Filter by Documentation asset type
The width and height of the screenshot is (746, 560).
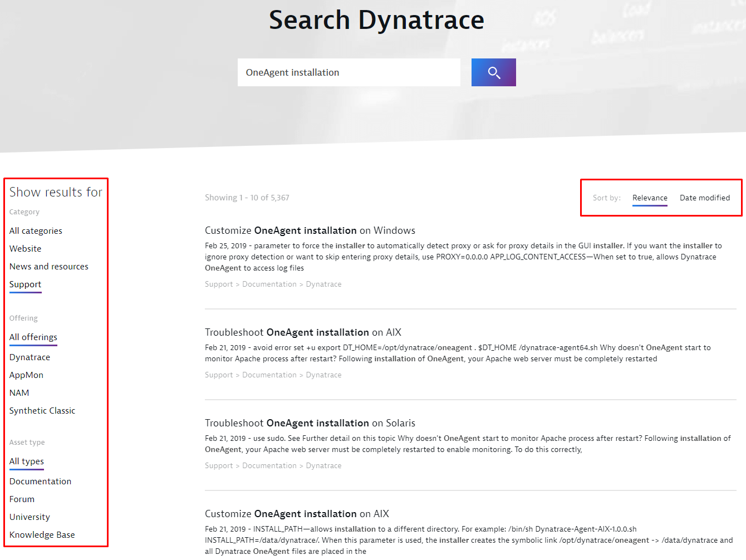40,481
